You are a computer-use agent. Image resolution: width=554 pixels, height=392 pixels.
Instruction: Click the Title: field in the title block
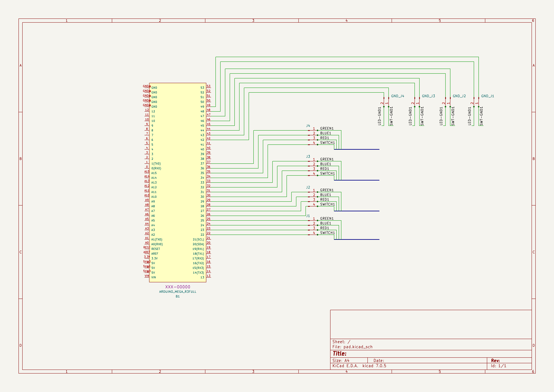pos(339,354)
